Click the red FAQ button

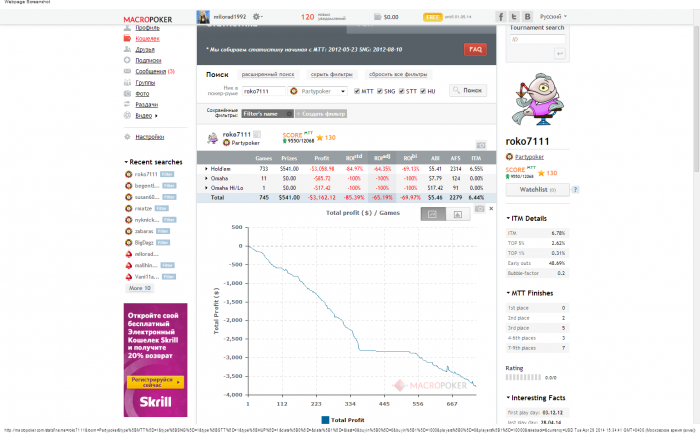[x=475, y=50]
